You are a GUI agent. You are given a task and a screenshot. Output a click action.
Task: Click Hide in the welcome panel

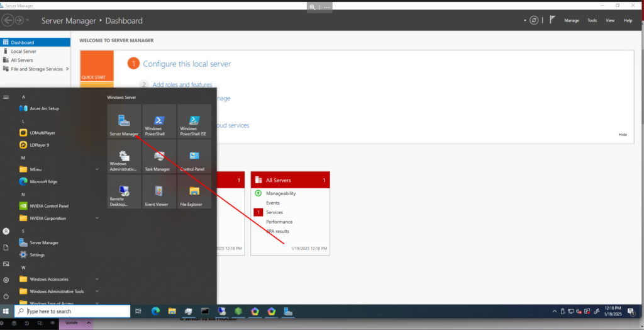tap(623, 135)
